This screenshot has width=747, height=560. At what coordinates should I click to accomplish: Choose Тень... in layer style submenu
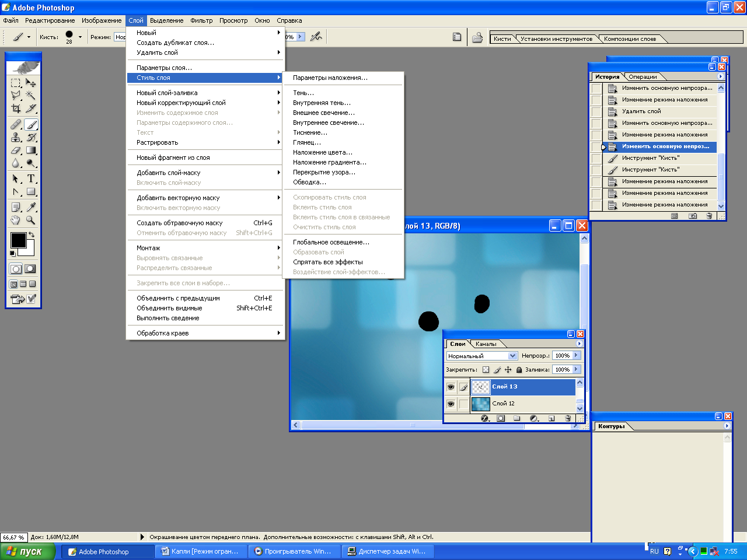point(303,93)
